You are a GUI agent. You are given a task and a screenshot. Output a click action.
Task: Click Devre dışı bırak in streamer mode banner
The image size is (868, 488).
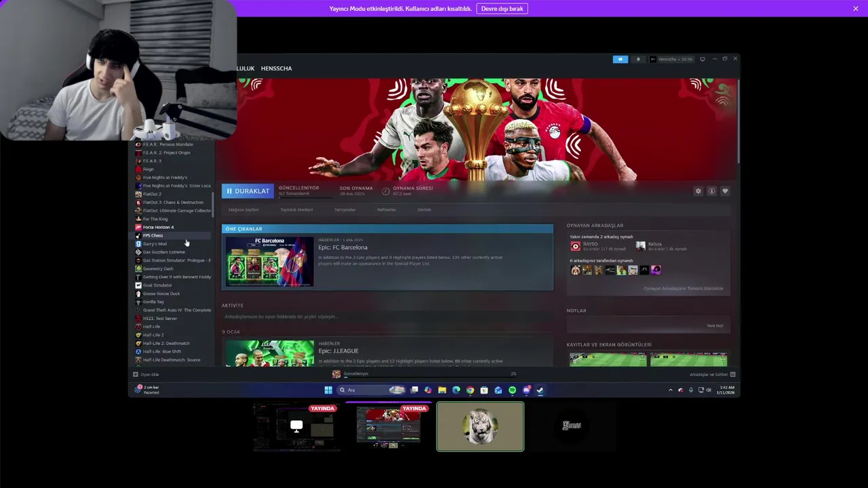[502, 9]
